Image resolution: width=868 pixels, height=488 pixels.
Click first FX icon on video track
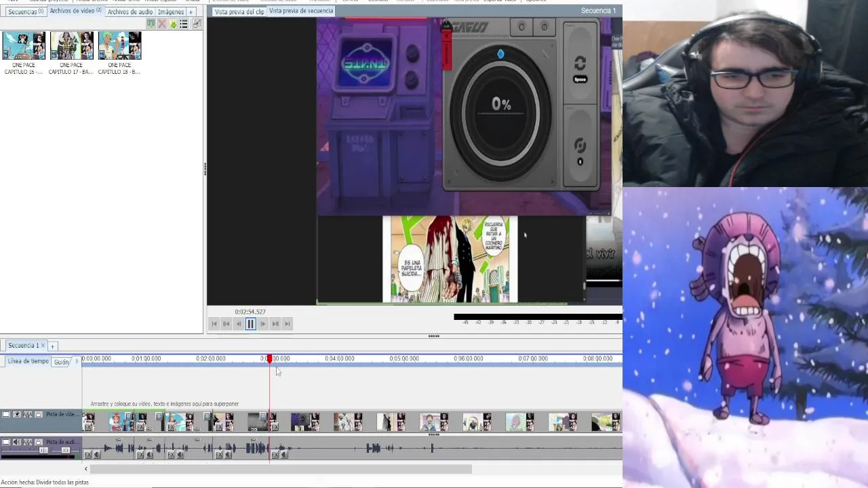tap(88, 426)
